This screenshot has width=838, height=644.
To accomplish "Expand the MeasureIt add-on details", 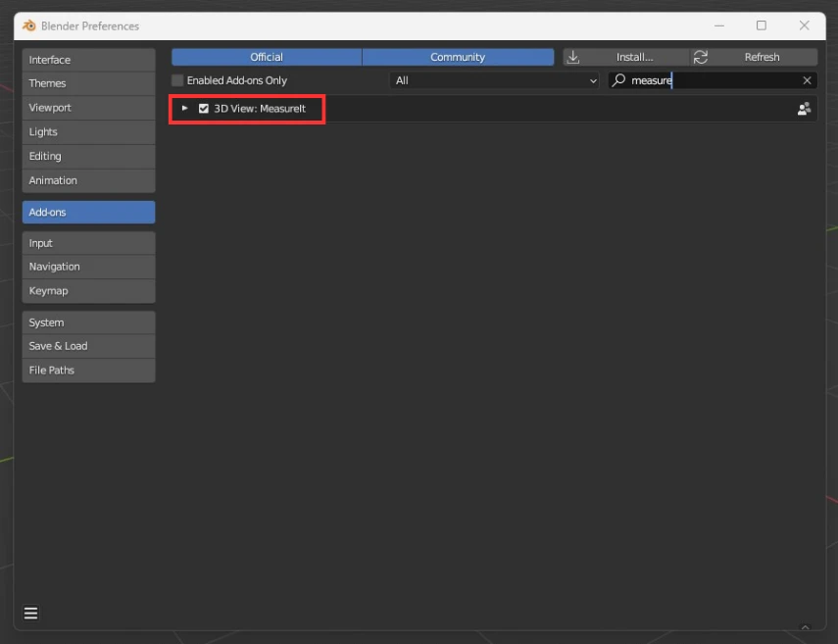I will pyautogui.click(x=185, y=109).
